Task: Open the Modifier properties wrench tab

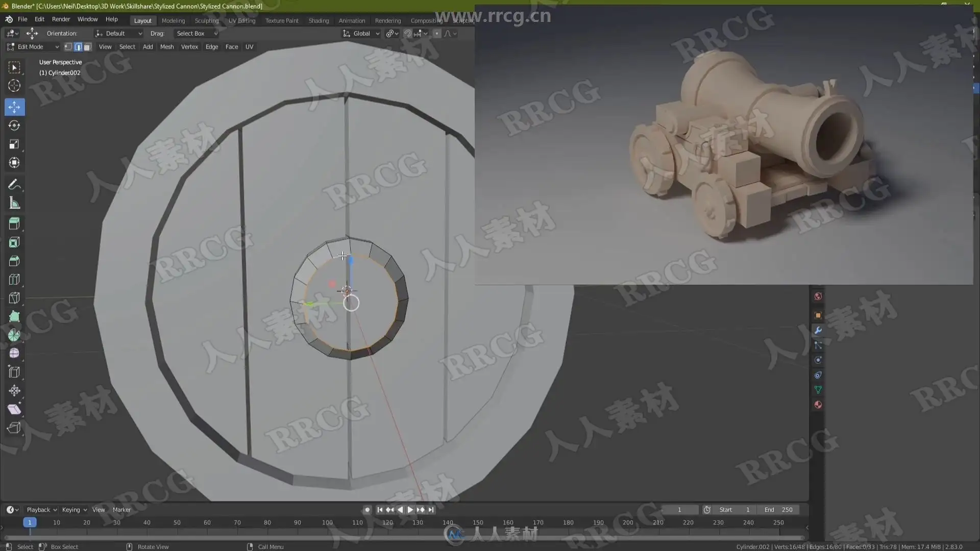Action: click(818, 331)
